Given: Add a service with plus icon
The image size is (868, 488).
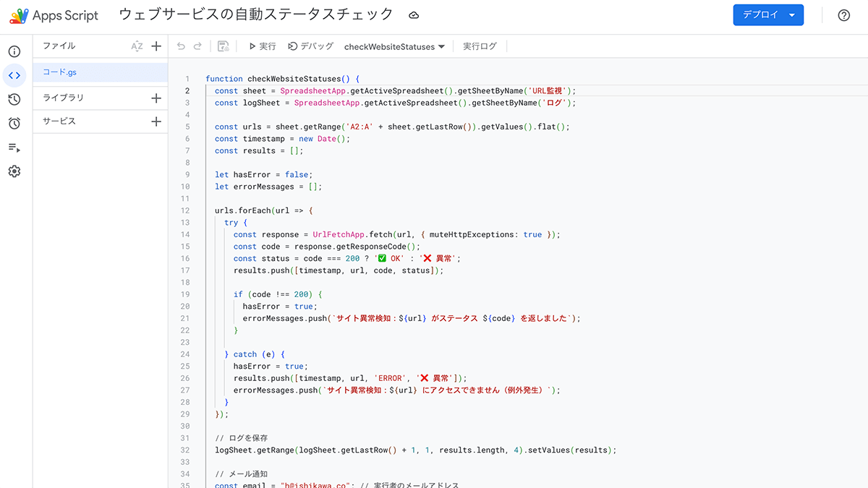Looking at the screenshot, I should click(156, 121).
